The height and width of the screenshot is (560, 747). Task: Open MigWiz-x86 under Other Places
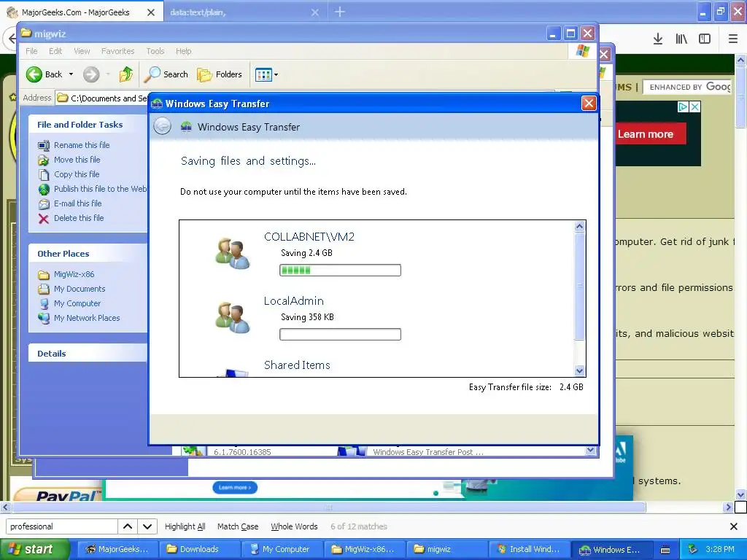[x=74, y=274]
